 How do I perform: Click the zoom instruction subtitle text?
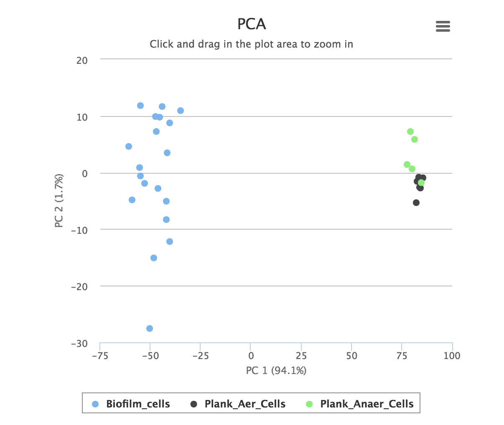coord(252,44)
